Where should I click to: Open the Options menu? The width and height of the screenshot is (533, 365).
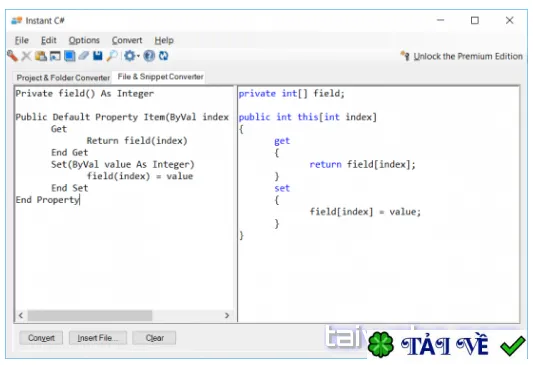click(x=84, y=40)
